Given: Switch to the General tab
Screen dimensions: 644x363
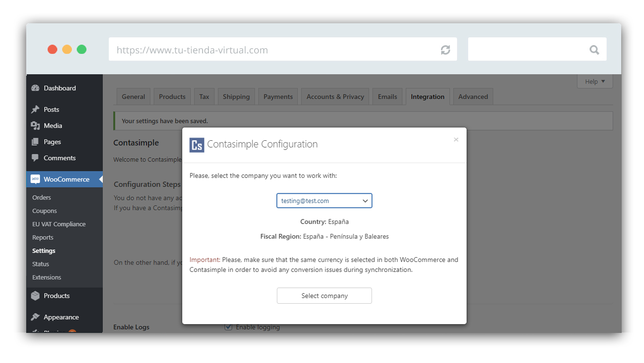Looking at the screenshot, I should click(x=134, y=97).
